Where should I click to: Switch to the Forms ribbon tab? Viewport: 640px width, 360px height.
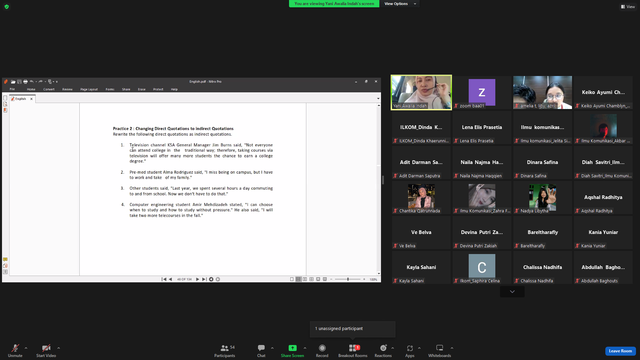point(110,89)
